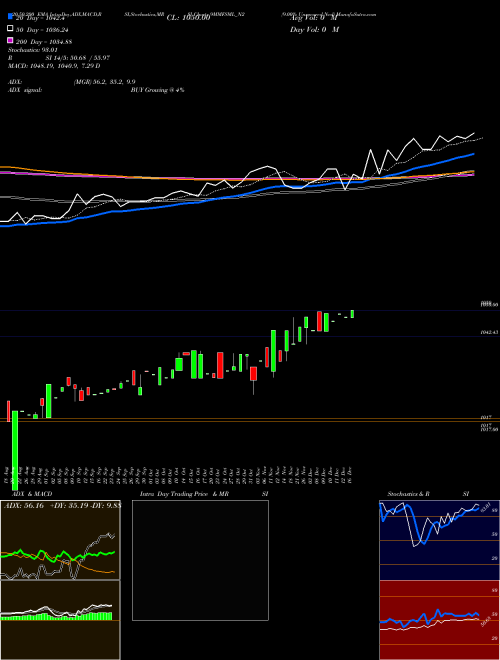Click the 1042.43 price level label

click(489, 333)
